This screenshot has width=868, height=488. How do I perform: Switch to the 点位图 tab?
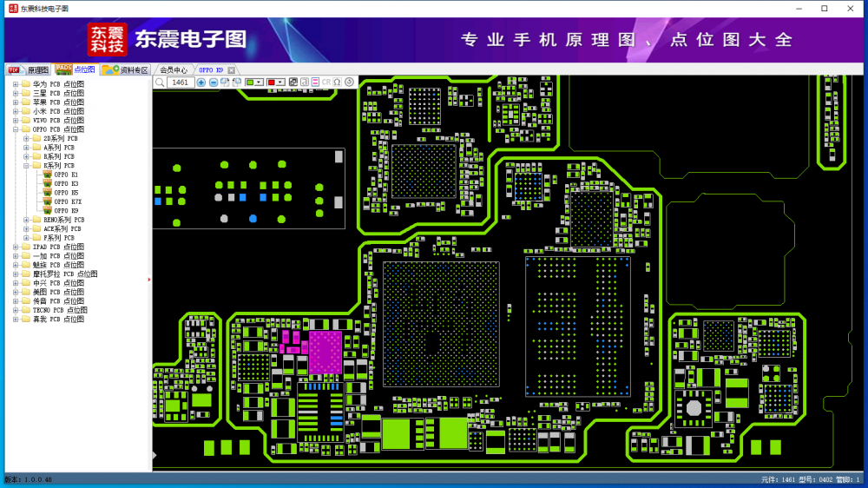coord(76,69)
